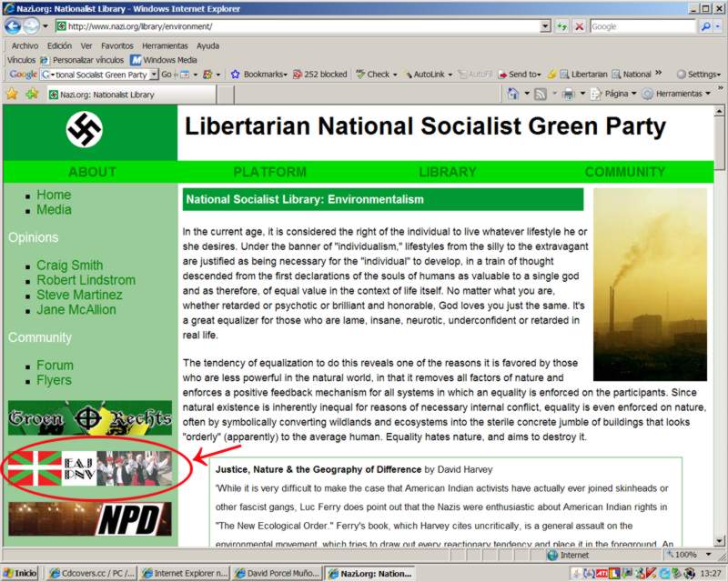The height and width of the screenshot is (582, 728).
Task: Click the Inicio start button
Action: click(19, 574)
